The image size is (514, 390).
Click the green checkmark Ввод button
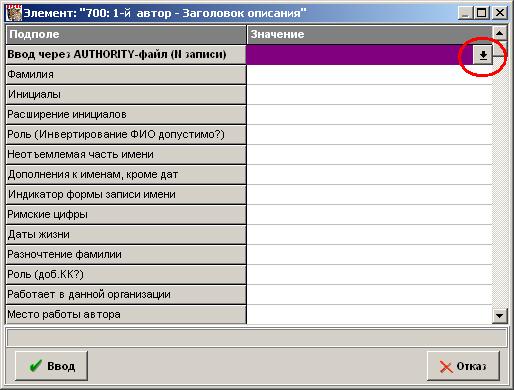(x=51, y=366)
